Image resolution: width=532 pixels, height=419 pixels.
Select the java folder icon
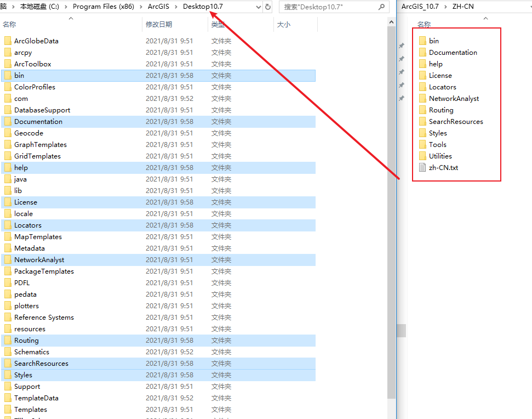point(8,179)
